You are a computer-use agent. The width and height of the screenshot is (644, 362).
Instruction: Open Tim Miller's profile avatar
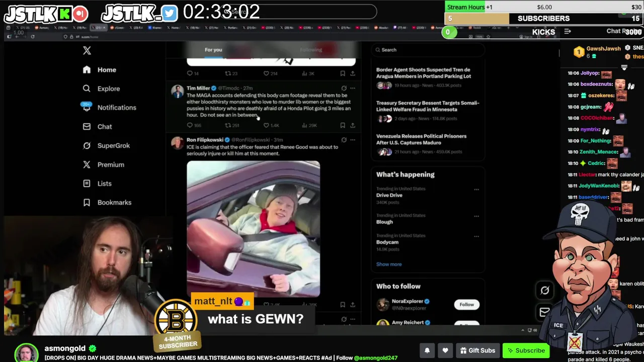pos(177,92)
